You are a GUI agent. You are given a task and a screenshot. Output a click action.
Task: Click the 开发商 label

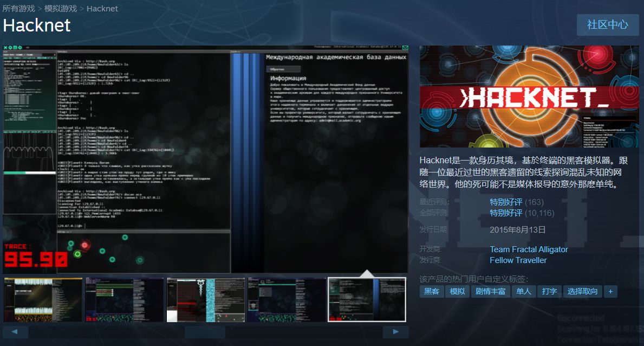coord(430,249)
